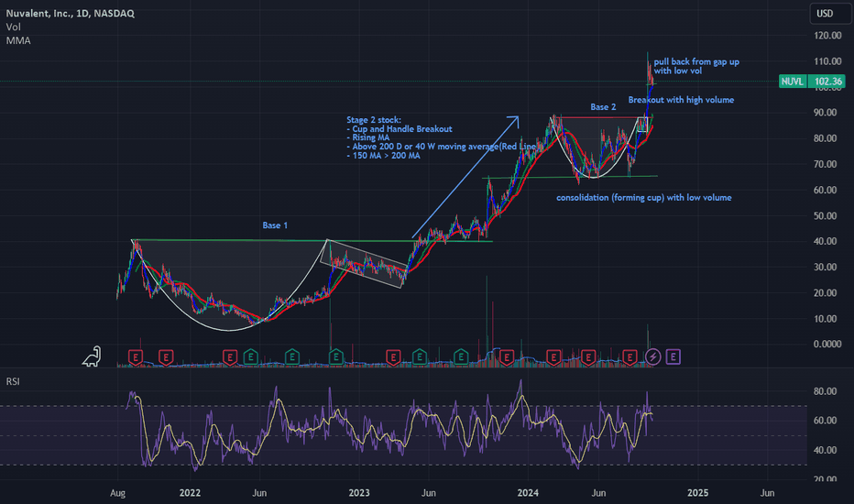
Task: Click the 2025 label on time axis
Action: [x=697, y=493]
